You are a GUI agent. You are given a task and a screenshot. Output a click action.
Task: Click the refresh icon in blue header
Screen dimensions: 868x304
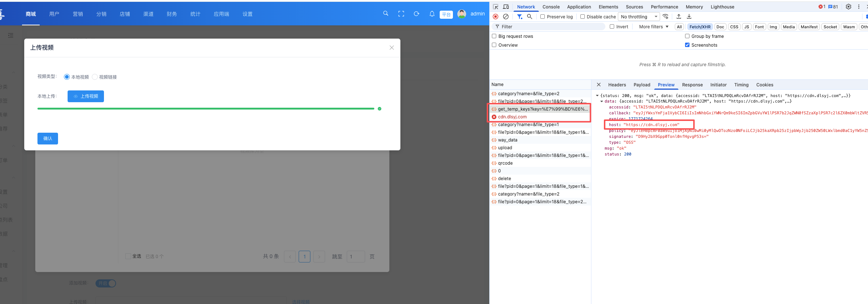(x=417, y=14)
